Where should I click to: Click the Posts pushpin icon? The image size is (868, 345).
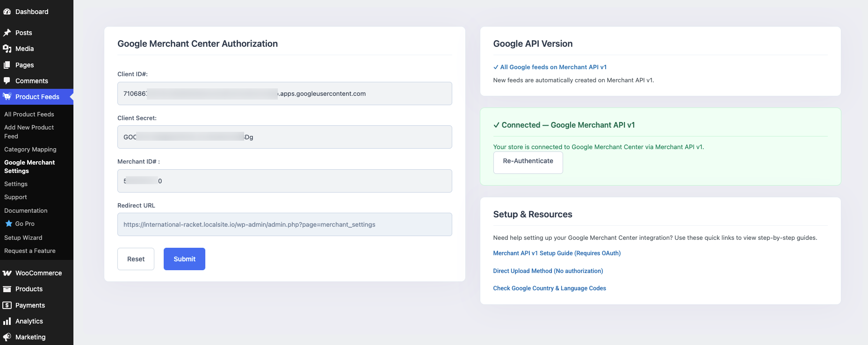tap(7, 33)
